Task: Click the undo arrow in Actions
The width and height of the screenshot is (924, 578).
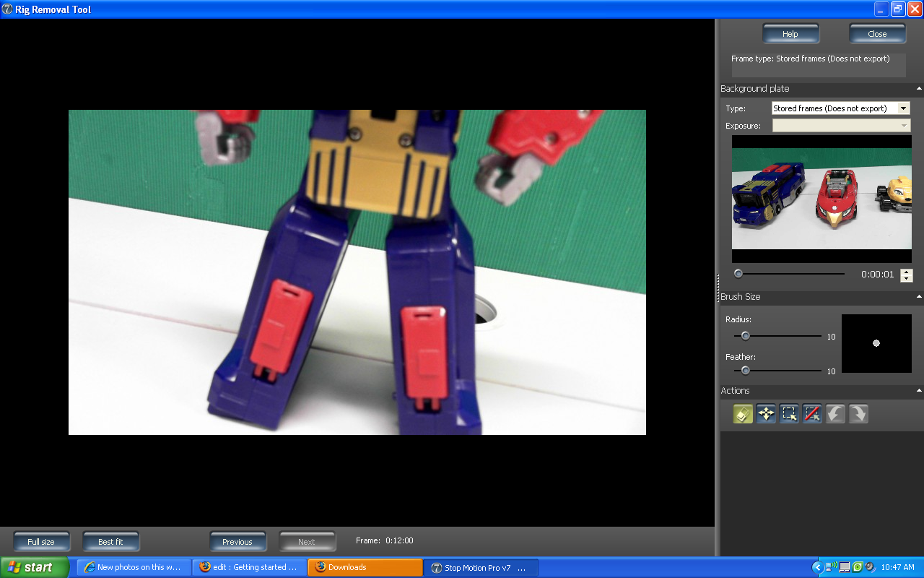Action: [x=835, y=414]
